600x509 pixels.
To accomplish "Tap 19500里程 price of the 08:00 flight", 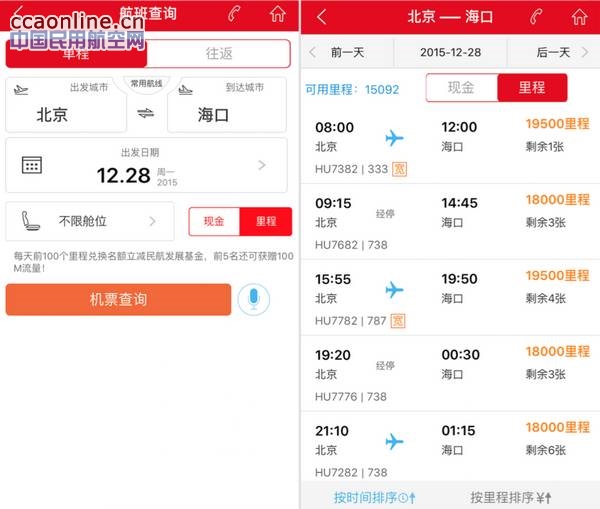I will coord(558,124).
